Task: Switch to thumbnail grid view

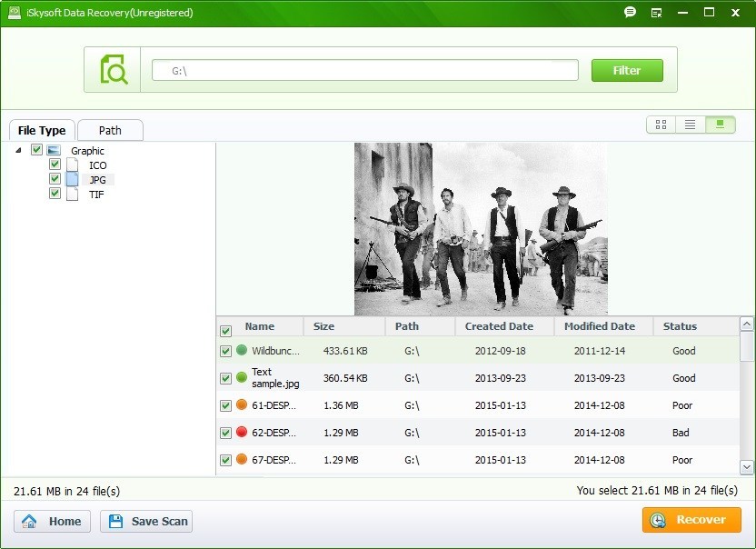Action: pos(661,124)
